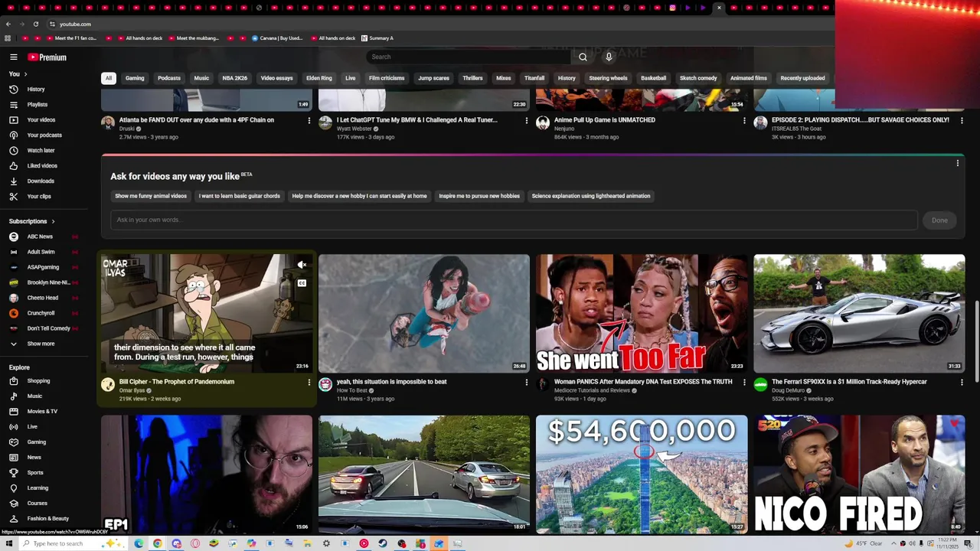
Task: Open more options for Woman PANICS video
Action: coord(744,382)
